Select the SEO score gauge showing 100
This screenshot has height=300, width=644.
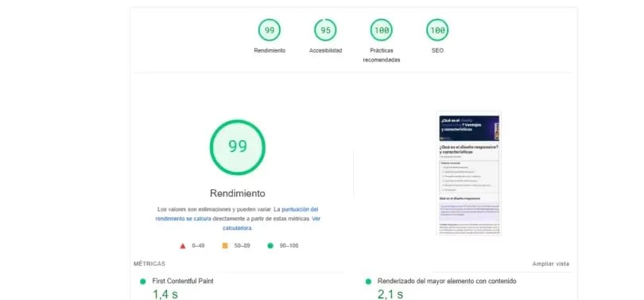point(437,30)
